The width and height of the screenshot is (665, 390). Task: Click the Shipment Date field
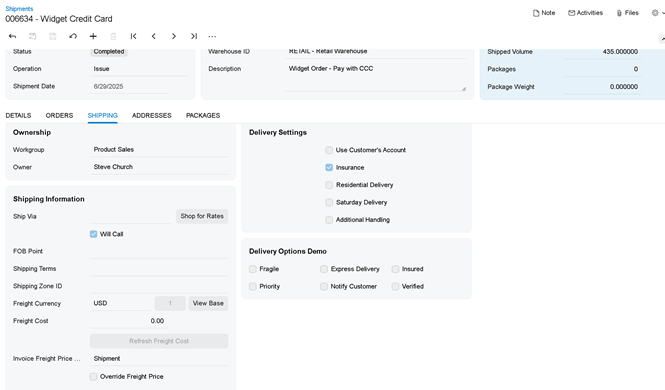(129, 86)
